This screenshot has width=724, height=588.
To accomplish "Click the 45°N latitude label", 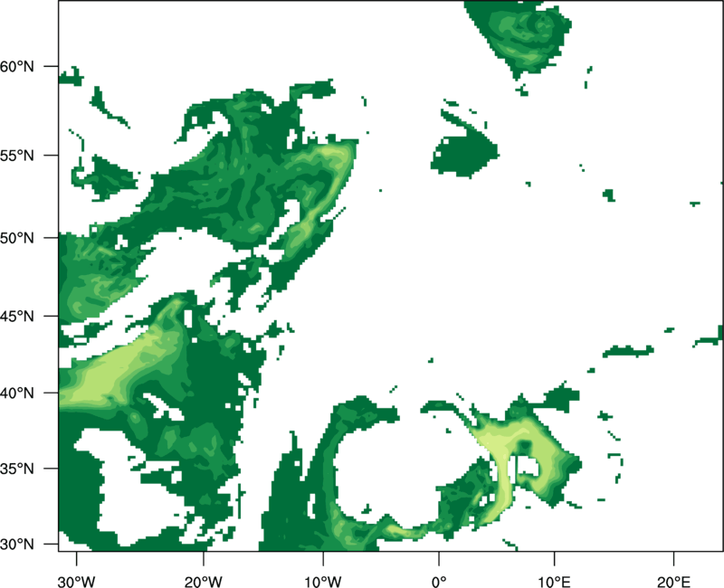I will 17,317.
